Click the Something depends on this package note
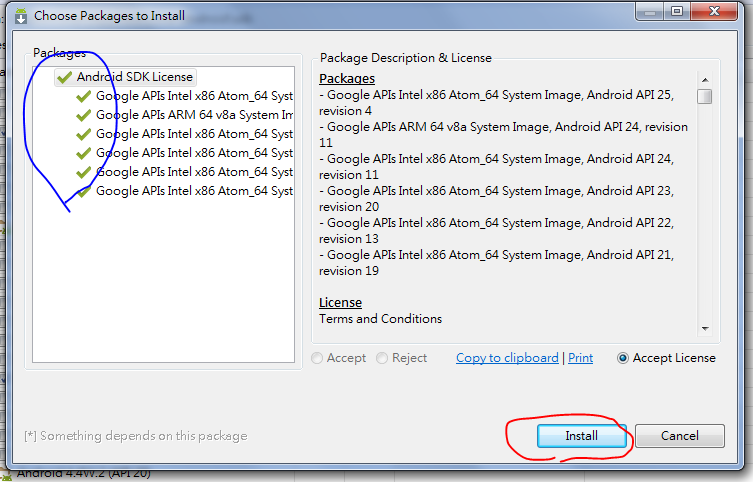 pos(136,436)
